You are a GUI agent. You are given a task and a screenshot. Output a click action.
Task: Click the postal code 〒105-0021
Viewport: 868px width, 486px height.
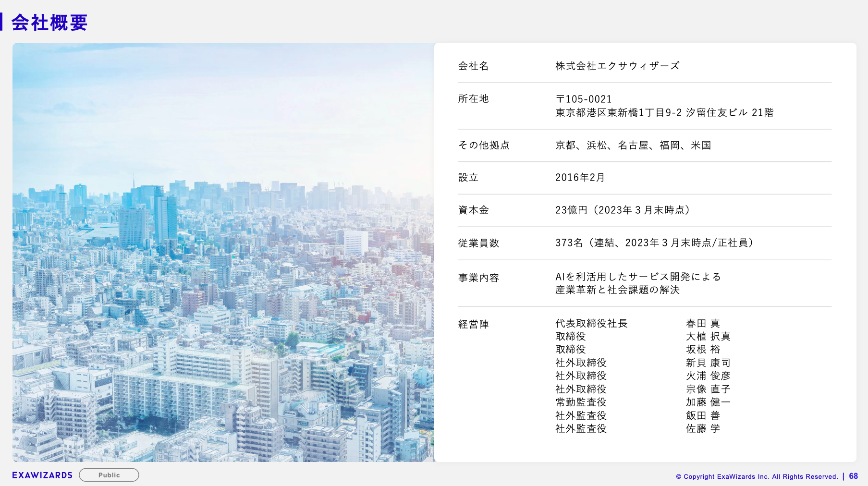point(584,99)
